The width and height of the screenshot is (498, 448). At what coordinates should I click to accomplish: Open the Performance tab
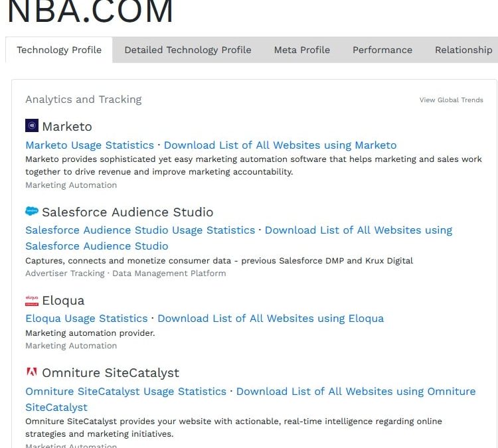tap(382, 50)
